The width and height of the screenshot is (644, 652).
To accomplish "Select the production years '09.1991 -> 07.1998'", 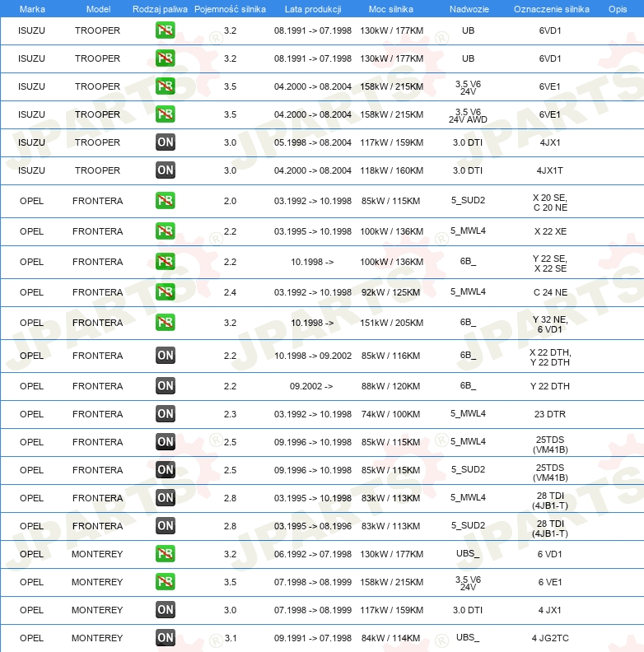I will click(312, 638).
